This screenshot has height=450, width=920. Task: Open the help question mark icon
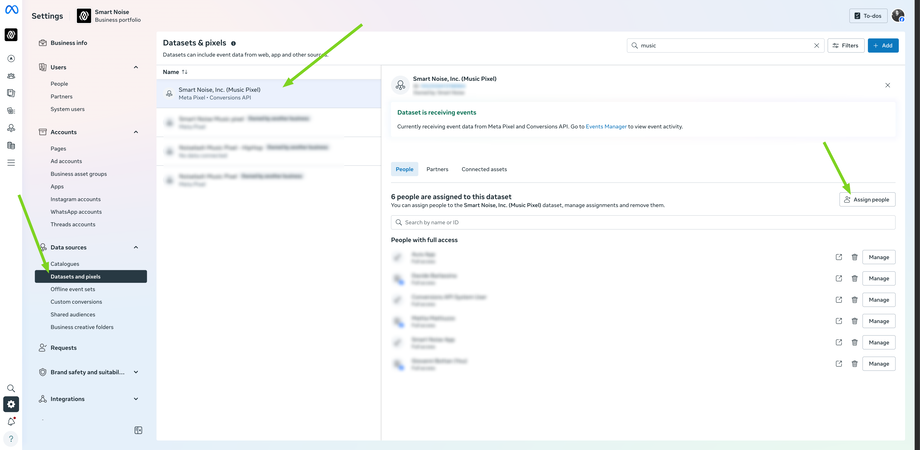click(x=11, y=438)
